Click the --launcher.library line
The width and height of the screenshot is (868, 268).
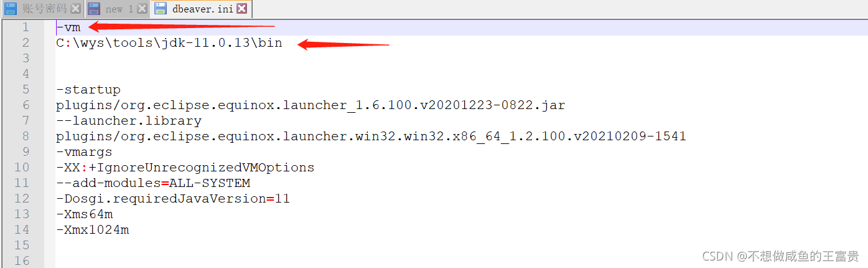(129, 121)
